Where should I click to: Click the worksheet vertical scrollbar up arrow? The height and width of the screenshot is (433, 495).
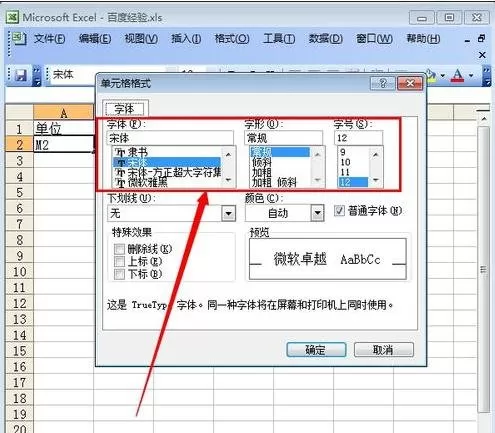pos(484,119)
